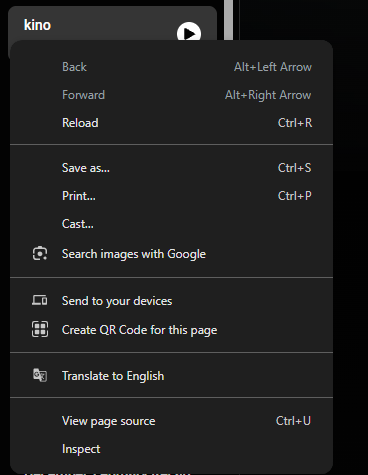Click the Alt+Right Arrow shortcut text
Image resolution: width=368 pixels, height=475 pixels.
point(268,95)
